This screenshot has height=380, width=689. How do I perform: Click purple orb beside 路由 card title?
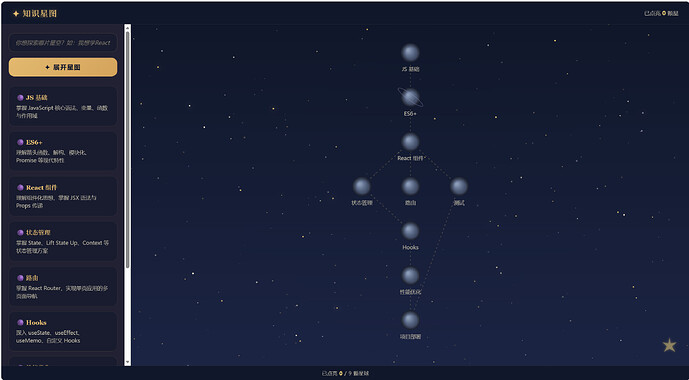pos(20,278)
